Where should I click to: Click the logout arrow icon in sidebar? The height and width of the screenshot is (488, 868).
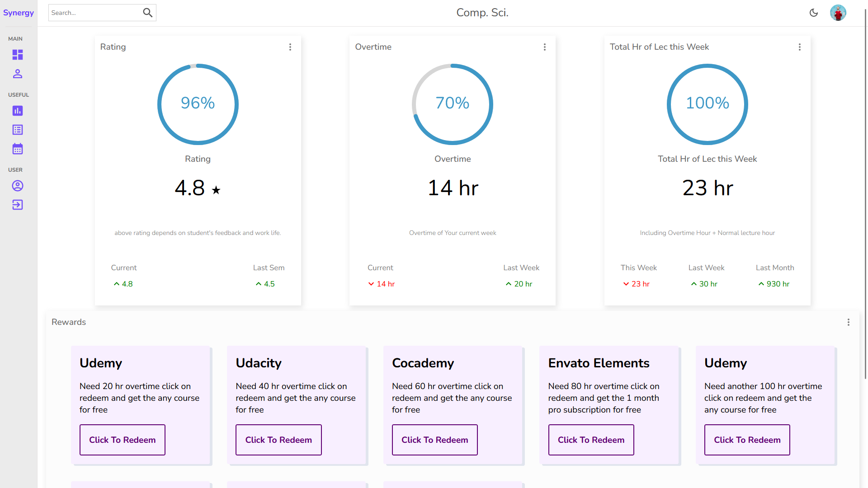18,205
